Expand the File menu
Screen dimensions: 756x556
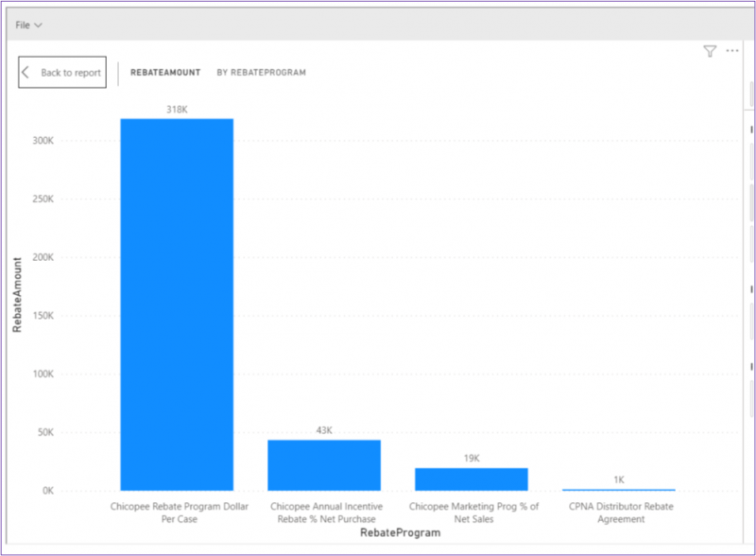(x=29, y=25)
